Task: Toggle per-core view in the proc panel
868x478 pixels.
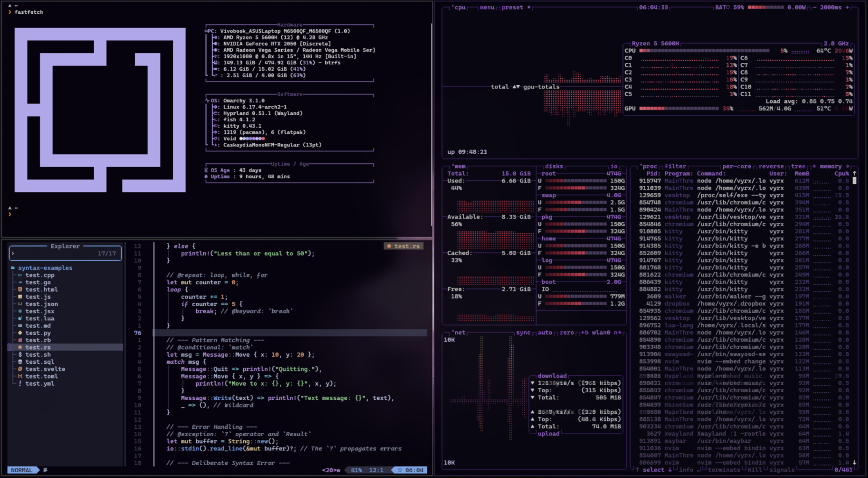Action: point(737,167)
